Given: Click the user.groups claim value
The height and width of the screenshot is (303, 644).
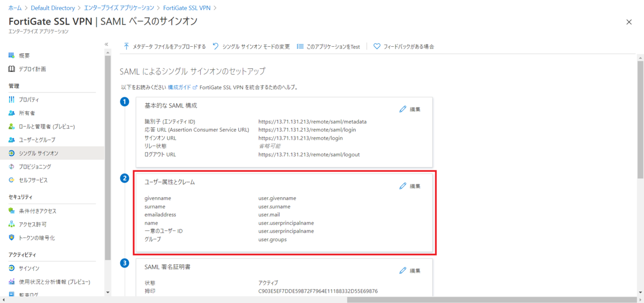Looking at the screenshot, I should tap(272, 239).
